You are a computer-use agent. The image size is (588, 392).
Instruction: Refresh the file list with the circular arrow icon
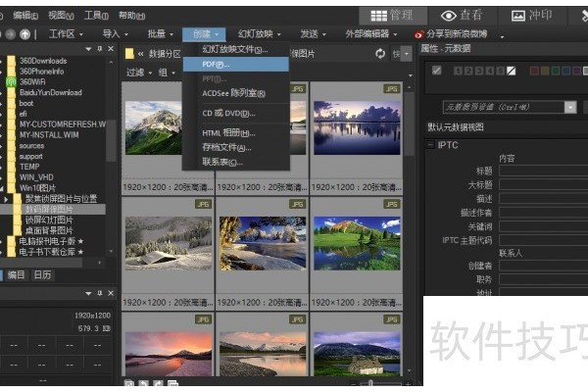coord(380,54)
